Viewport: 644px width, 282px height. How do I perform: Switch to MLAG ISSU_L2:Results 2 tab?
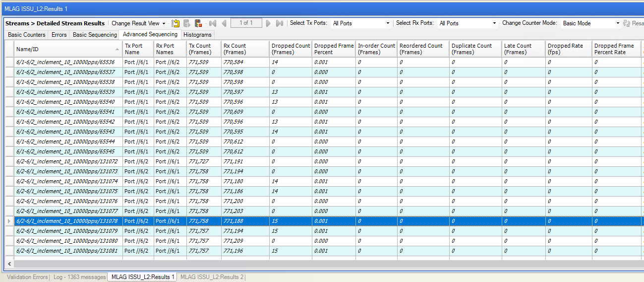coord(212,277)
